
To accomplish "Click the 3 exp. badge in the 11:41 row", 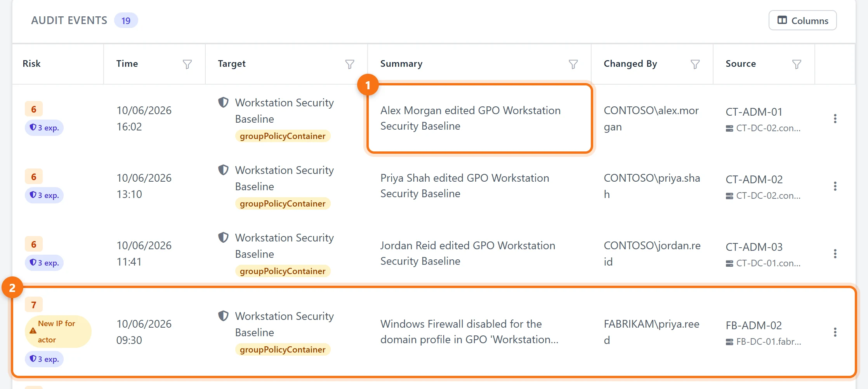I will click(44, 263).
